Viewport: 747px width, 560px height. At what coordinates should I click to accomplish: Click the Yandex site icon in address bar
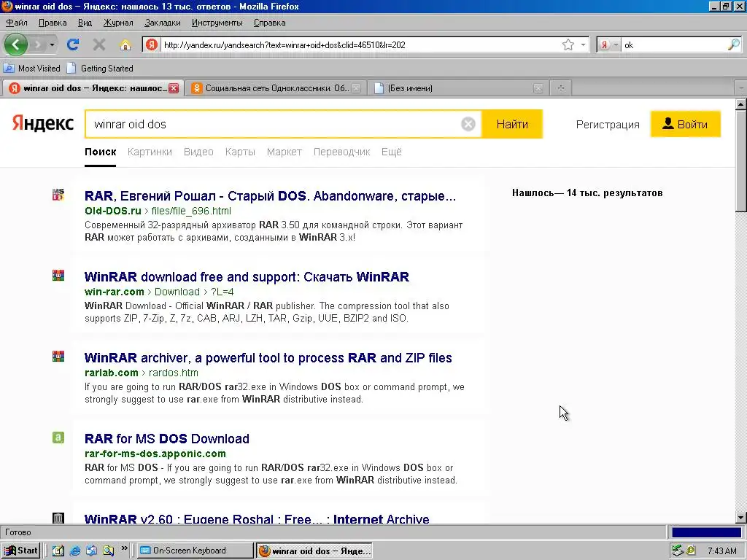(152, 44)
